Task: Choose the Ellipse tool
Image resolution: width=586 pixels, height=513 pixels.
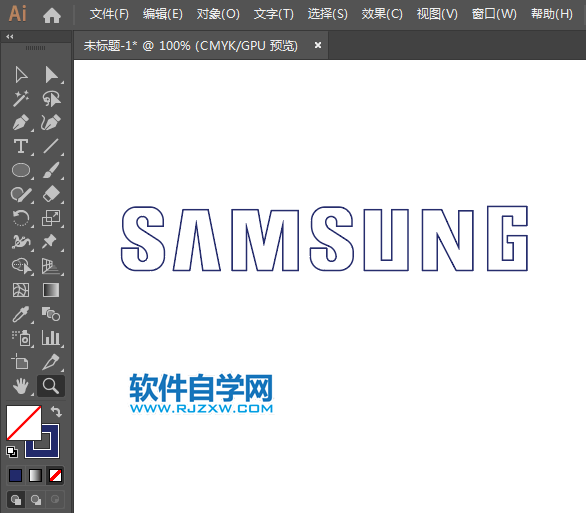Action: pos(21,170)
